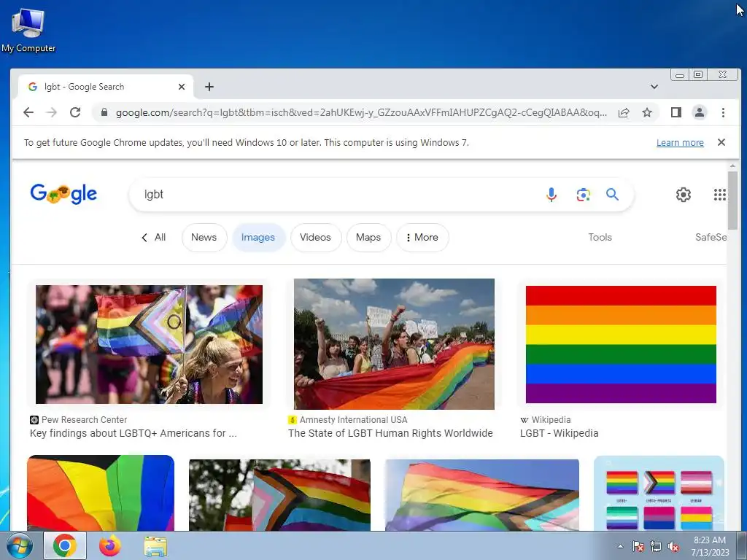Screen dimensions: 747x560
Task: Click the magnifier search button
Action: click(x=612, y=194)
